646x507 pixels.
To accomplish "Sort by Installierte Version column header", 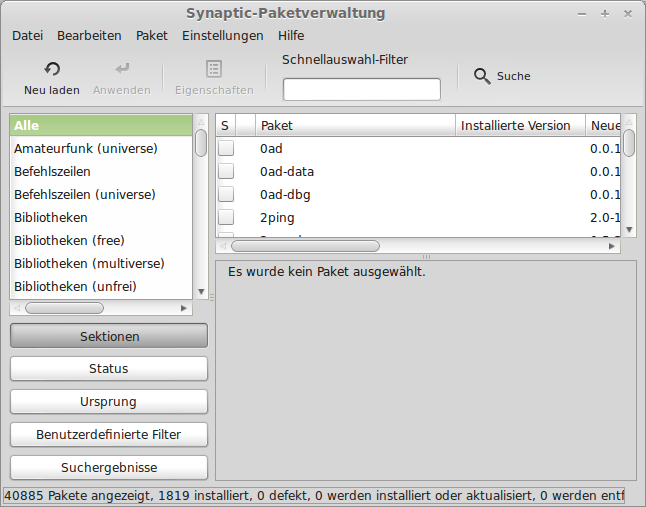I will point(520,126).
